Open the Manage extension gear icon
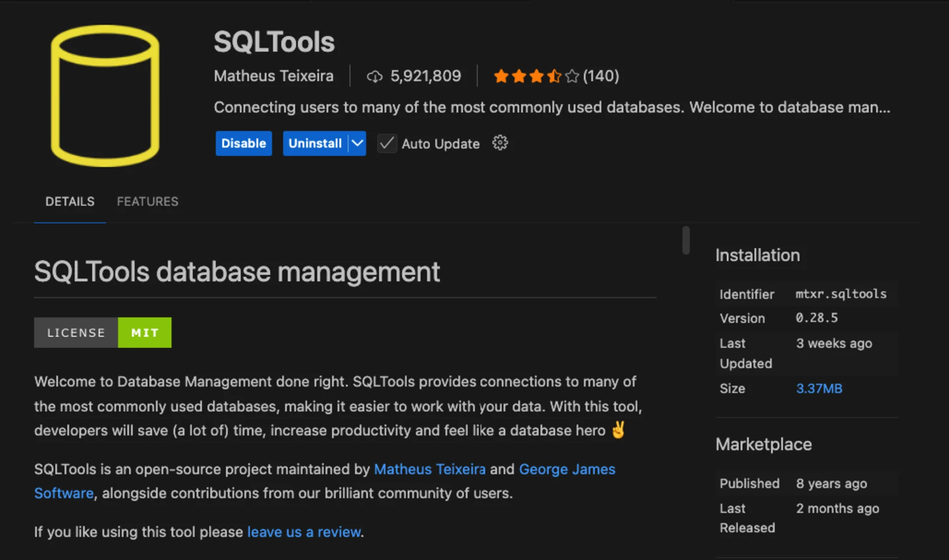 [500, 143]
